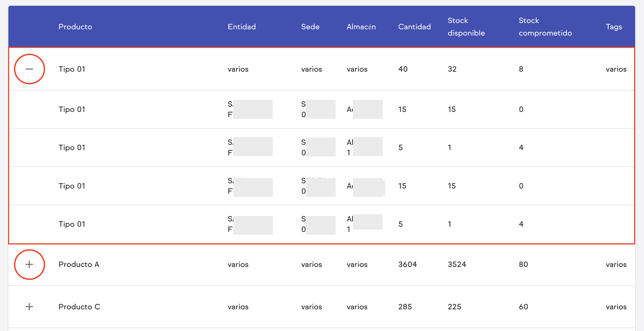Click the Cantidad column header
This screenshot has height=331, width=644.
414,26
